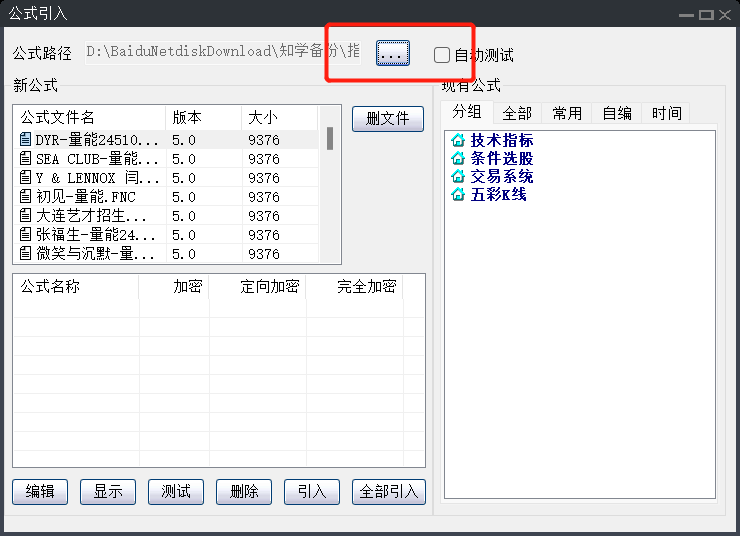740x536 pixels.
Task: Select the 张福生-量能 file icon
Action: pos(26,235)
